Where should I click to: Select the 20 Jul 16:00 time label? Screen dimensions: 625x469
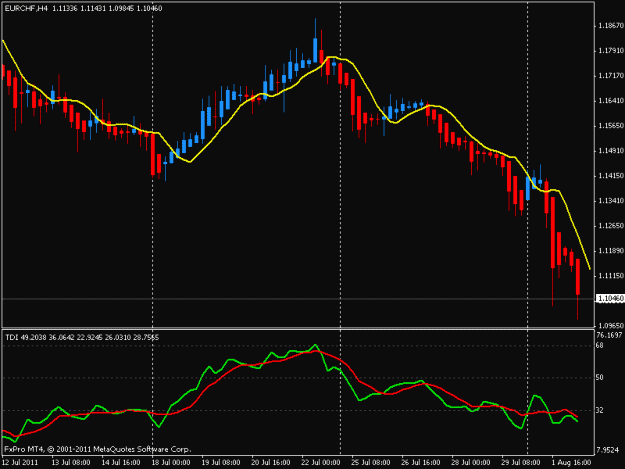271,463
